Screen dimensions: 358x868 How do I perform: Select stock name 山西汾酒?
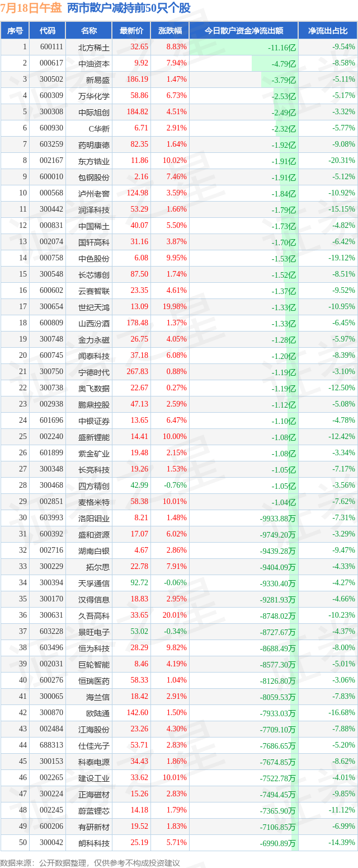point(94,324)
